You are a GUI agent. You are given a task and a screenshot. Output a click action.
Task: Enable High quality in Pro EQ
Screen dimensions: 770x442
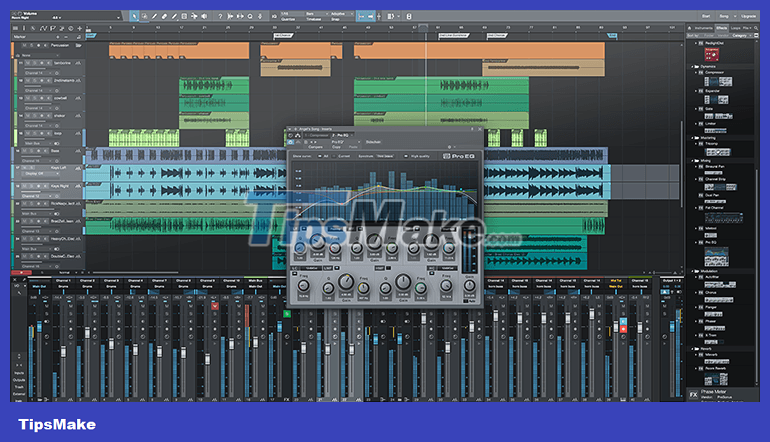click(406, 156)
